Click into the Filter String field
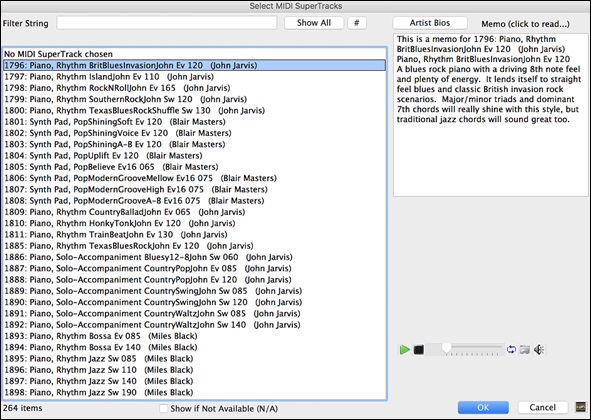Viewport: 591px width, 420px height. click(x=167, y=23)
